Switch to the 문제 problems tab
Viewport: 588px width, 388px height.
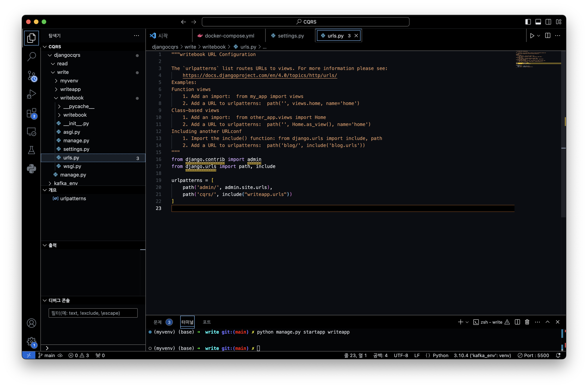[x=158, y=322]
